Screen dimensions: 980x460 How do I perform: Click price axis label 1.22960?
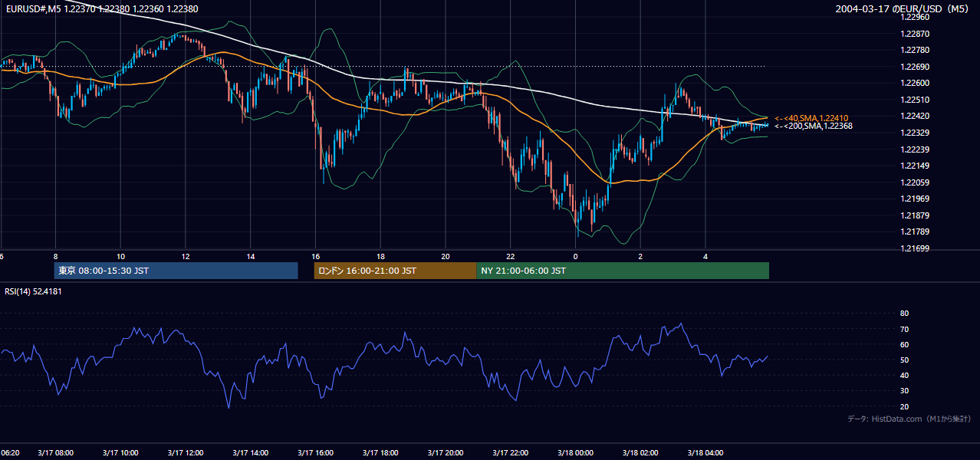(915, 17)
